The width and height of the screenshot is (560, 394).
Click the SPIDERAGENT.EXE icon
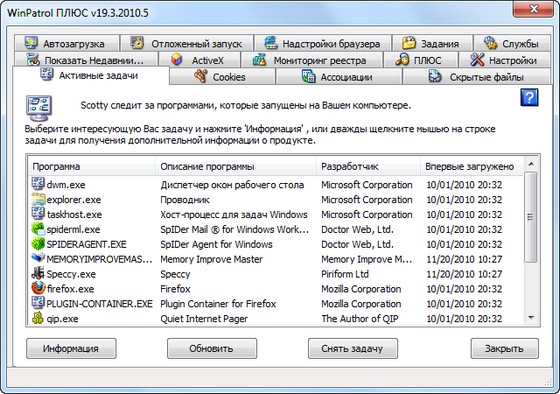38,244
